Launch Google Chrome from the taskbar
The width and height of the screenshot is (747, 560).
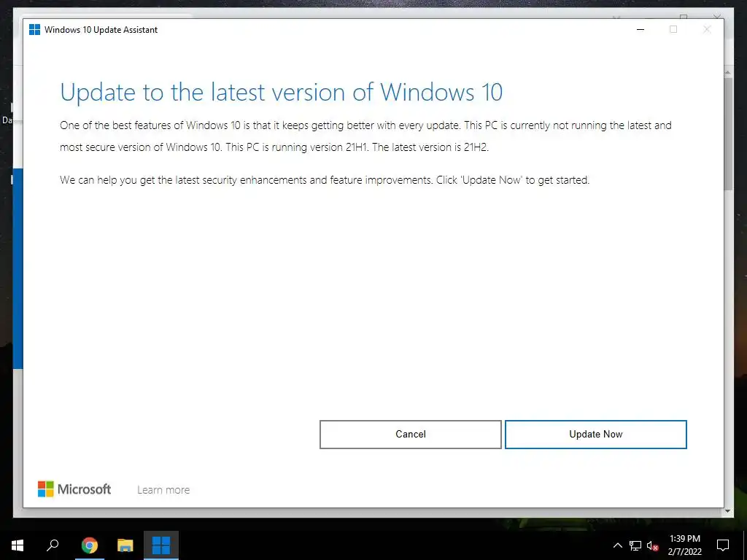pos(89,545)
